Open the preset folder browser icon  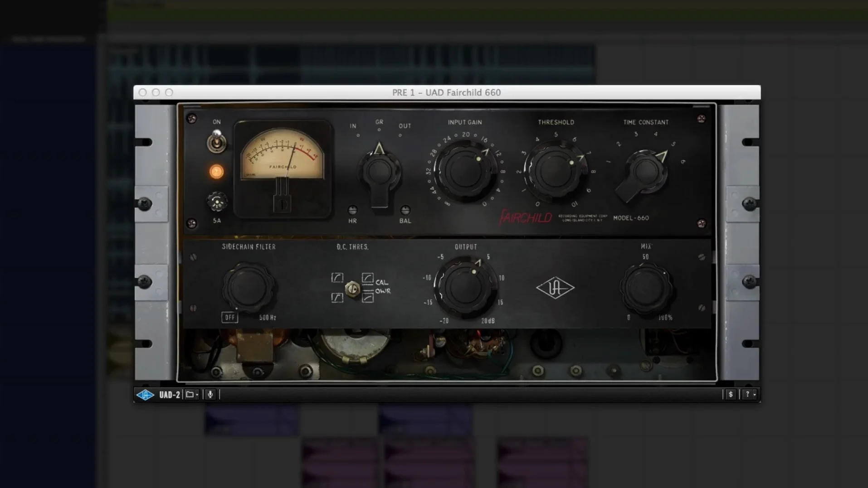click(x=190, y=394)
